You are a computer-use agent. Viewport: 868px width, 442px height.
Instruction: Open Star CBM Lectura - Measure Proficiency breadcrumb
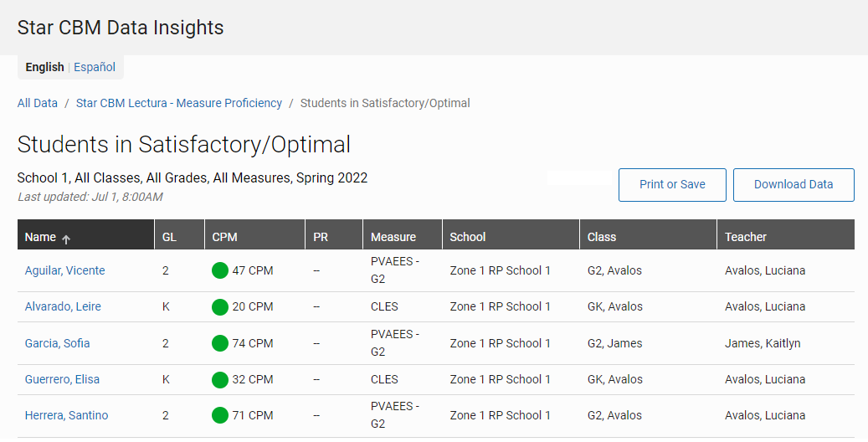(179, 103)
